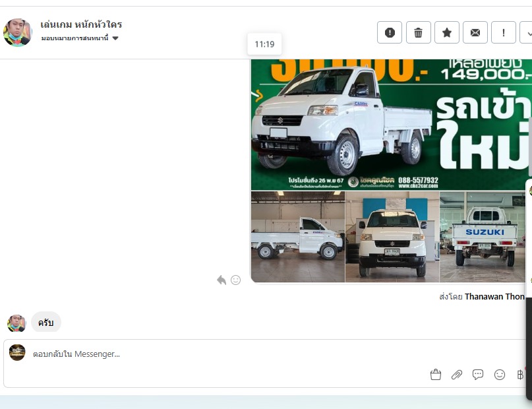Open contact profile picture in header

(17, 32)
